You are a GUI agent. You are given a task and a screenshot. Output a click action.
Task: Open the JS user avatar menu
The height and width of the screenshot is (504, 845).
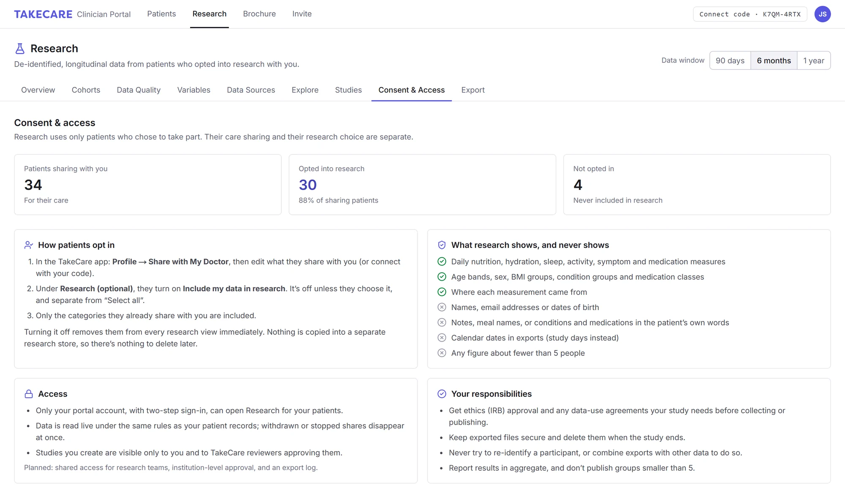pos(822,14)
